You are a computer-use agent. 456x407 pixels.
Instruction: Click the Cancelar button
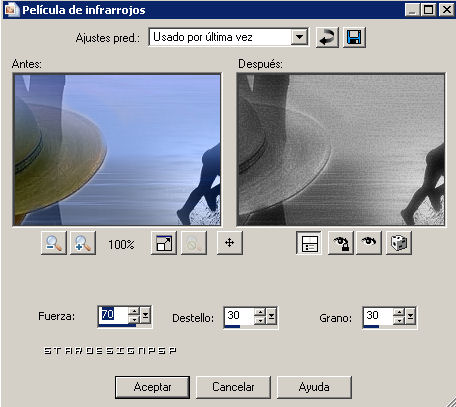[x=233, y=387]
